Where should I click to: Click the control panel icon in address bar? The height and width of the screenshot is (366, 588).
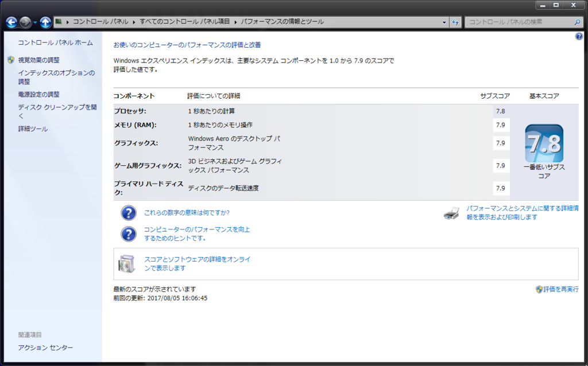59,22
